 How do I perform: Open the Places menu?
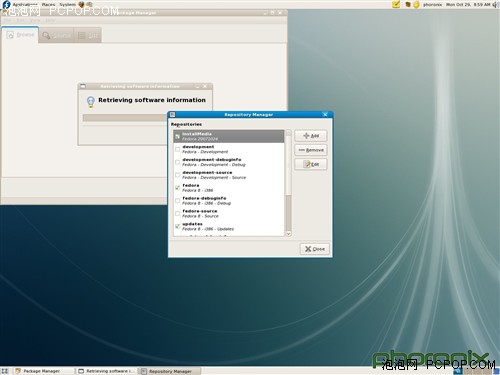pos(48,5)
